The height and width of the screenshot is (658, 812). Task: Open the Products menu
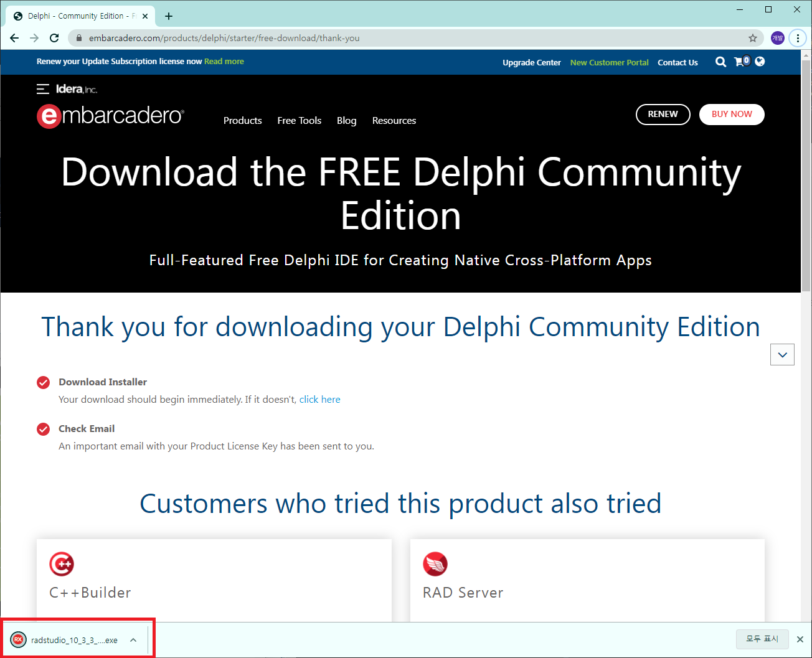click(x=243, y=121)
